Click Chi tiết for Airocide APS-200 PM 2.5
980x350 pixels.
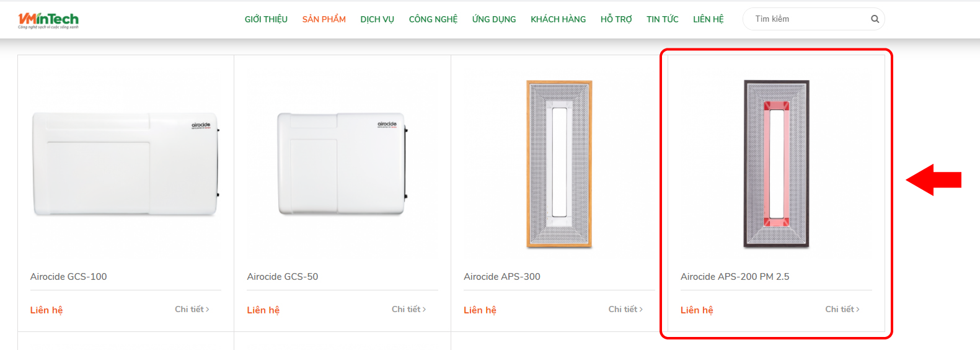click(x=842, y=309)
